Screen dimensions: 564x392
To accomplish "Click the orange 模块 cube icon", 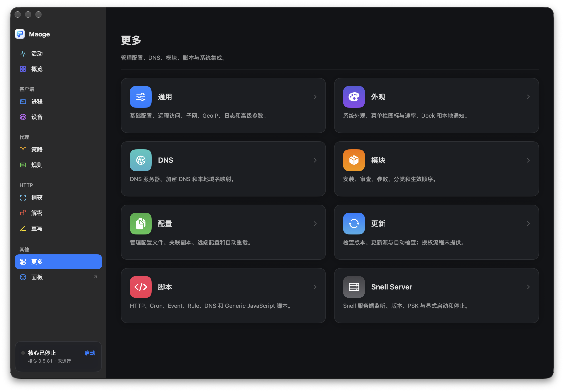I will coord(354,160).
